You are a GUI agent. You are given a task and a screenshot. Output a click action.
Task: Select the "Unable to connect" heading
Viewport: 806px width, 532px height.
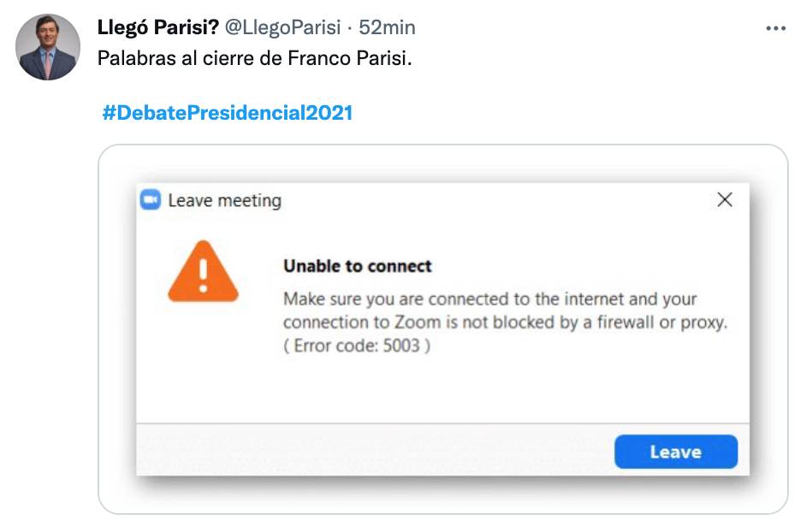coord(358,266)
